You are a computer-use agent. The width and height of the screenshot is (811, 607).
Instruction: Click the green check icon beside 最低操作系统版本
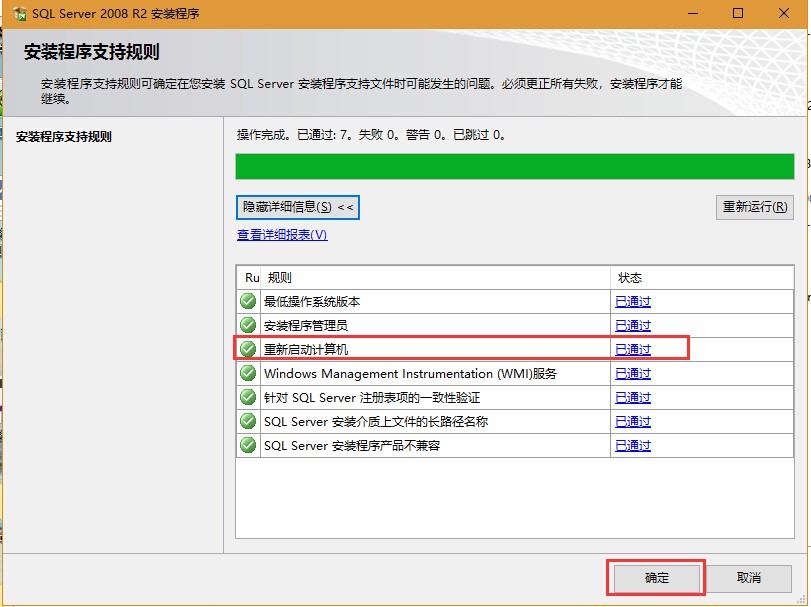click(248, 301)
